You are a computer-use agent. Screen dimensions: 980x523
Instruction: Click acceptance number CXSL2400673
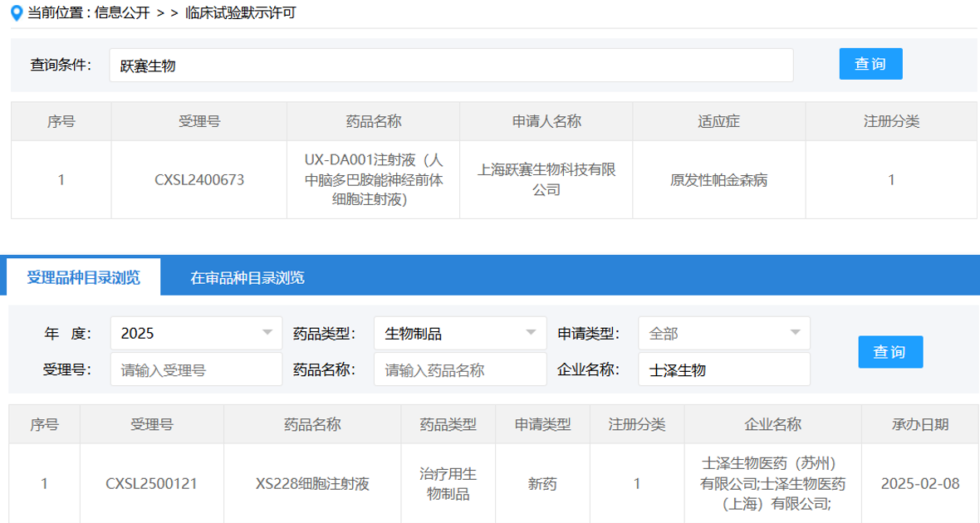click(199, 179)
